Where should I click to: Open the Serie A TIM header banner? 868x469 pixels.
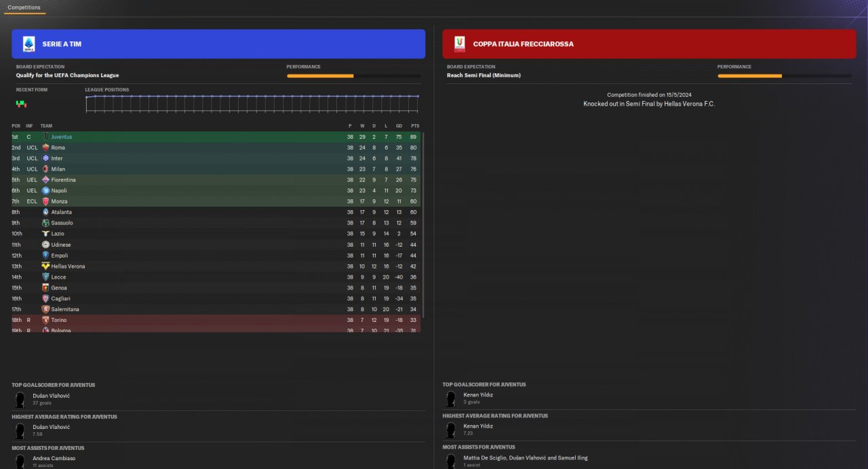pos(218,44)
